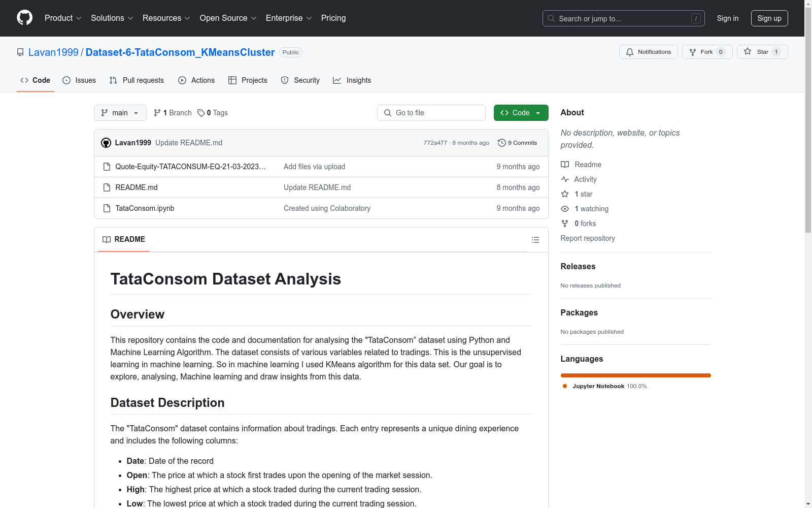Image resolution: width=812 pixels, height=508 pixels.
Task: Click Report repository
Action: pos(588,238)
